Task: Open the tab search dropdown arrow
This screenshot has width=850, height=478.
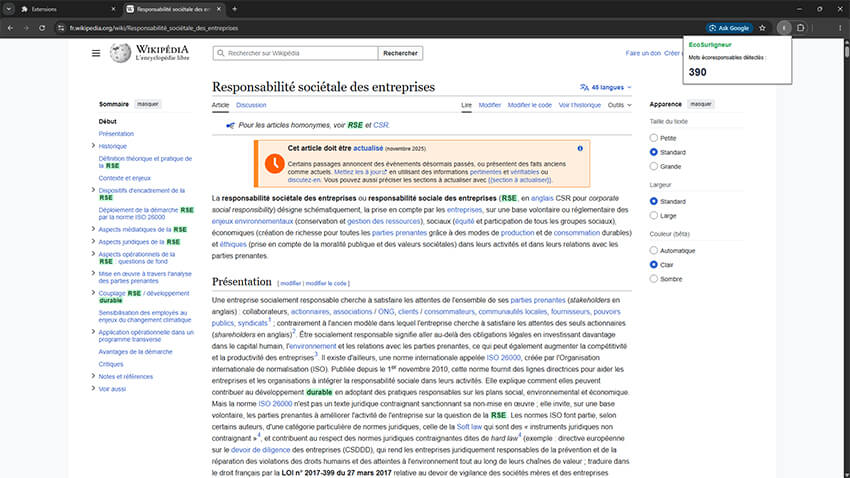Action: pyautogui.click(x=9, y=9)
